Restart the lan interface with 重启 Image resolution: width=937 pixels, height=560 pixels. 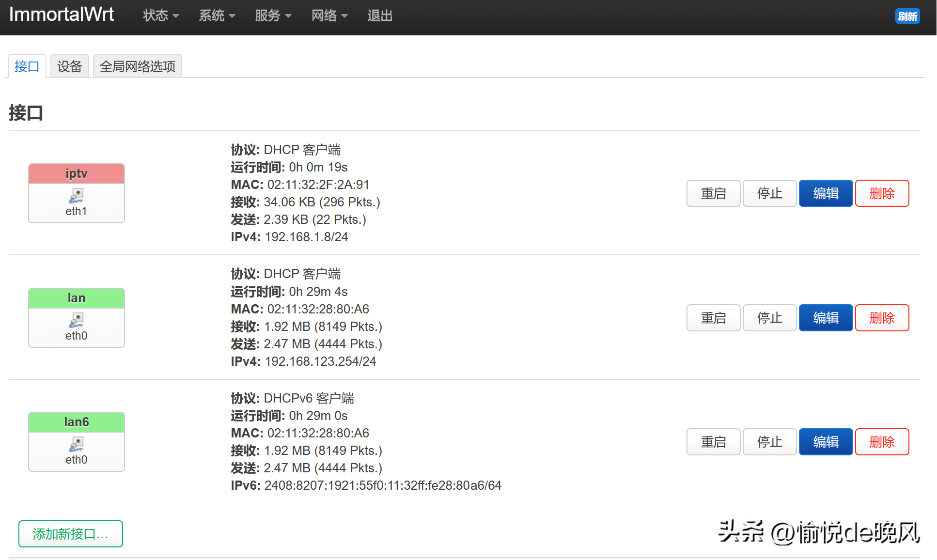point(713,318)
